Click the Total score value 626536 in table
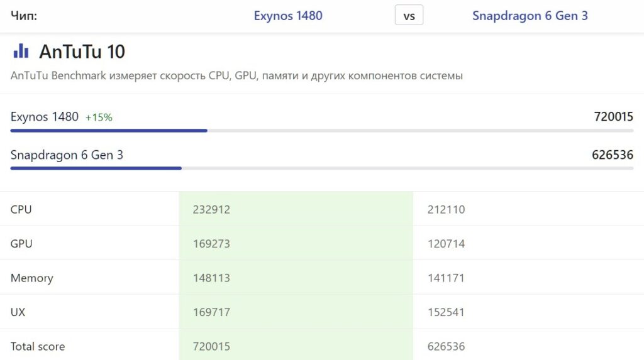The image size is (644, 360). click(446, 346)
